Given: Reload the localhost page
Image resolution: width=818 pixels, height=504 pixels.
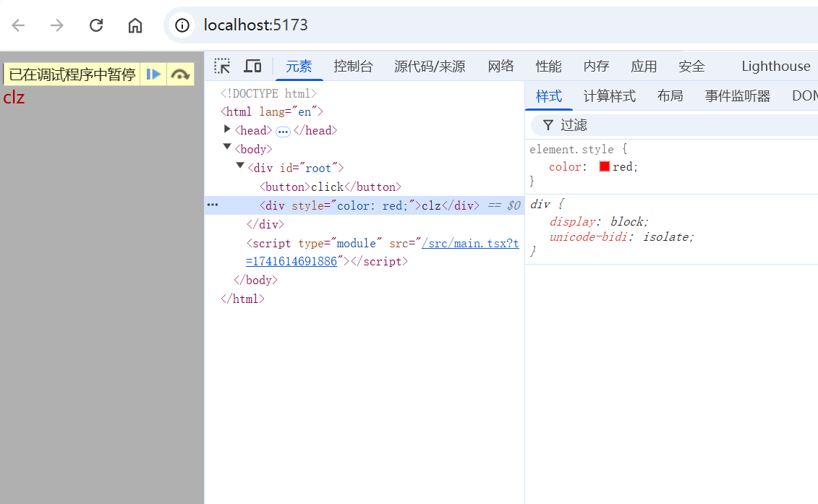Looking at the screenshot, I should [96, 25].
